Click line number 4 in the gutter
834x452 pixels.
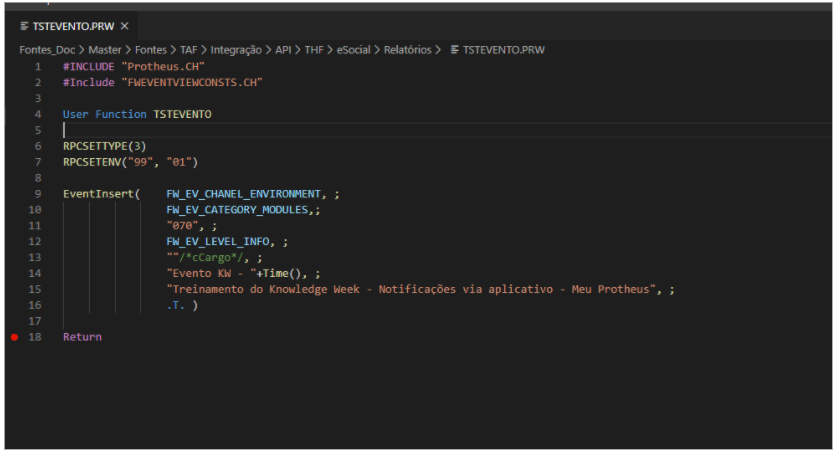point(37,114)
